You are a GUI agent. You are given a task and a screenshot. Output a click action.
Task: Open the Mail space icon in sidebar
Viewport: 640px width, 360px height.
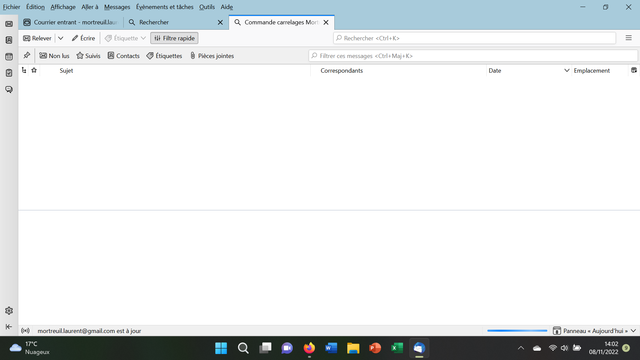pyautogui.click(x=9, y=24)
